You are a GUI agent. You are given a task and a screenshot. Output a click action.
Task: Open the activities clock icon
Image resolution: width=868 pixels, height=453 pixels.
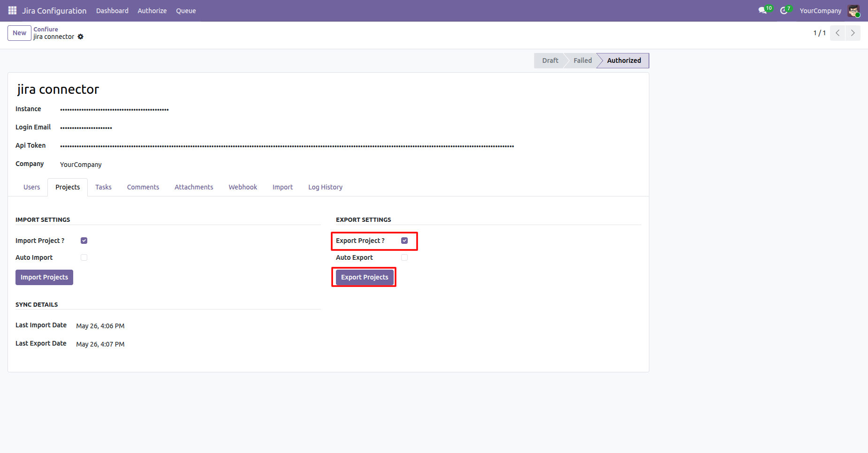tap(784, 10)
